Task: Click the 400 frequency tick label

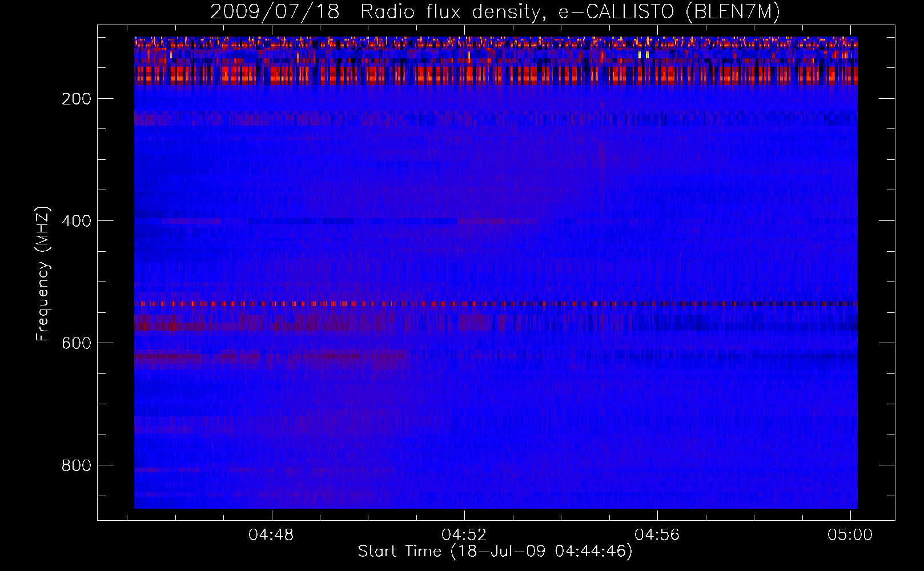Action: [x=77, y=221]
